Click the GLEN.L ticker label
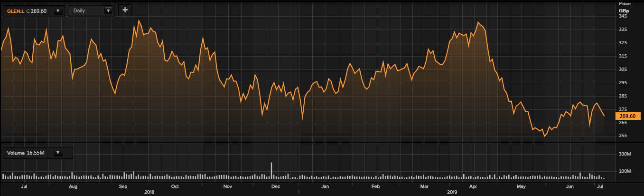Screen dimensions: 644x196 (x=15, y=10)
